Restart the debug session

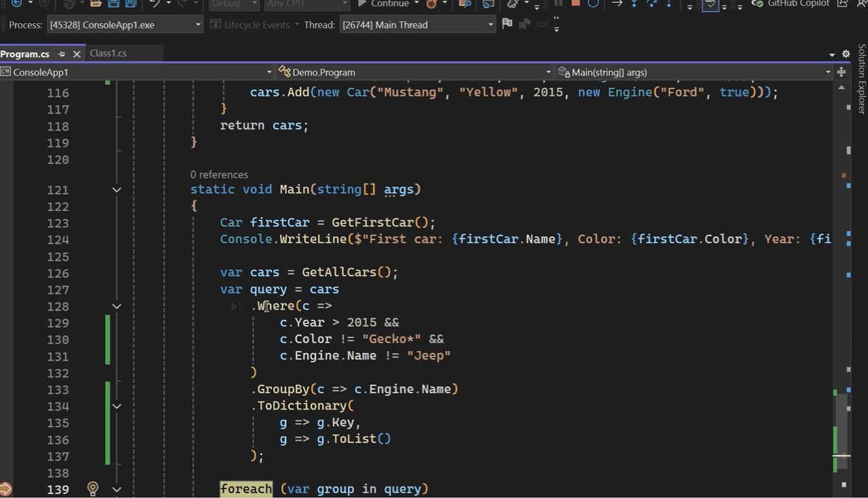pos(593,3)
